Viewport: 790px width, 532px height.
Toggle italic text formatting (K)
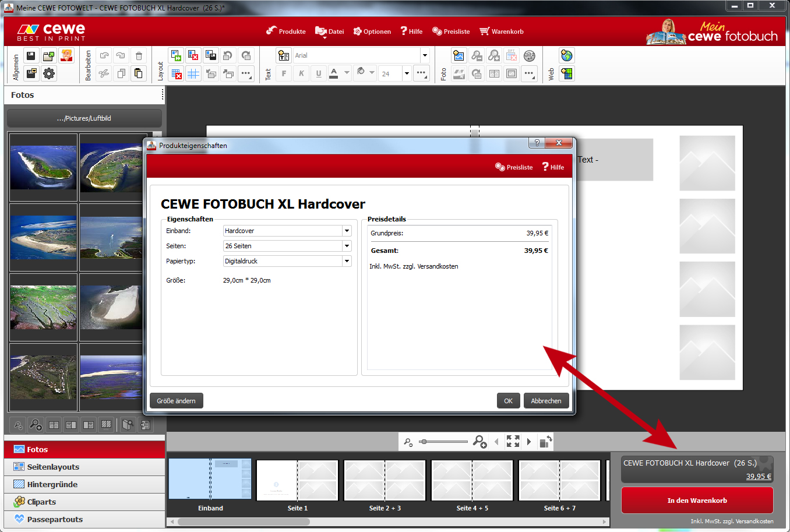(301, 73)
